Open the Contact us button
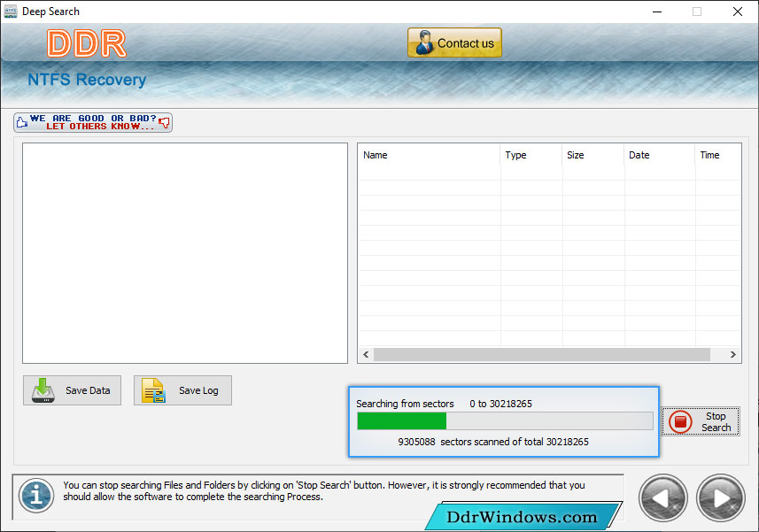Screen dimensions: 759x532 pos(454,42)
